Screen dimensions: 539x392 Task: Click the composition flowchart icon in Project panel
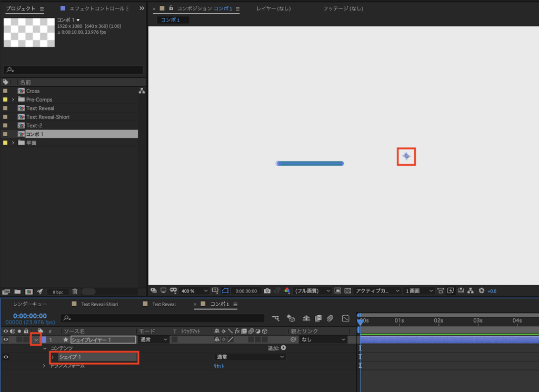pos(142,91)
